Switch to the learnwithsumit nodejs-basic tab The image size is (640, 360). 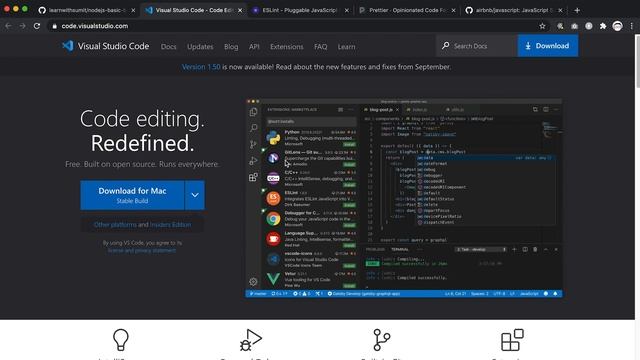(x=87, y=10)
